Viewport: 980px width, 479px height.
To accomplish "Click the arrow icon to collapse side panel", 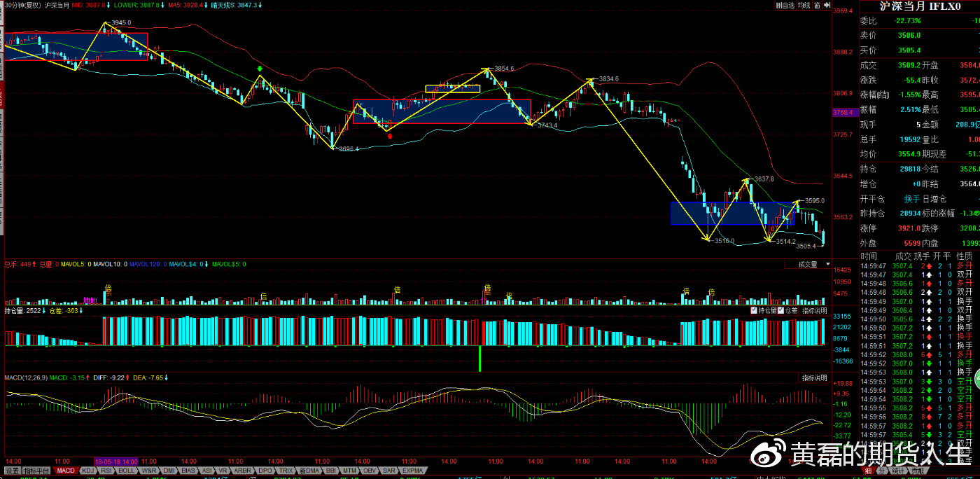I will coord(829,5).
